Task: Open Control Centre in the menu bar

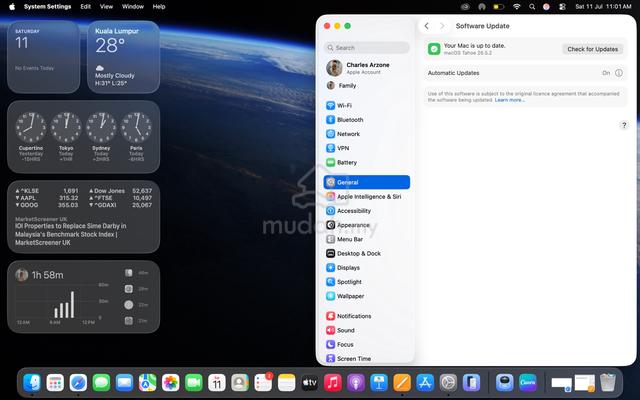Action: coord(562,7)
